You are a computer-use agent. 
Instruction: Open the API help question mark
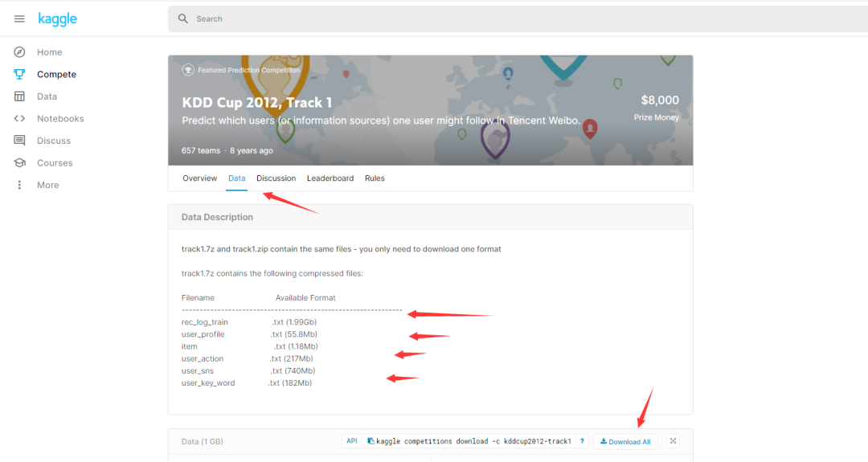581,441
